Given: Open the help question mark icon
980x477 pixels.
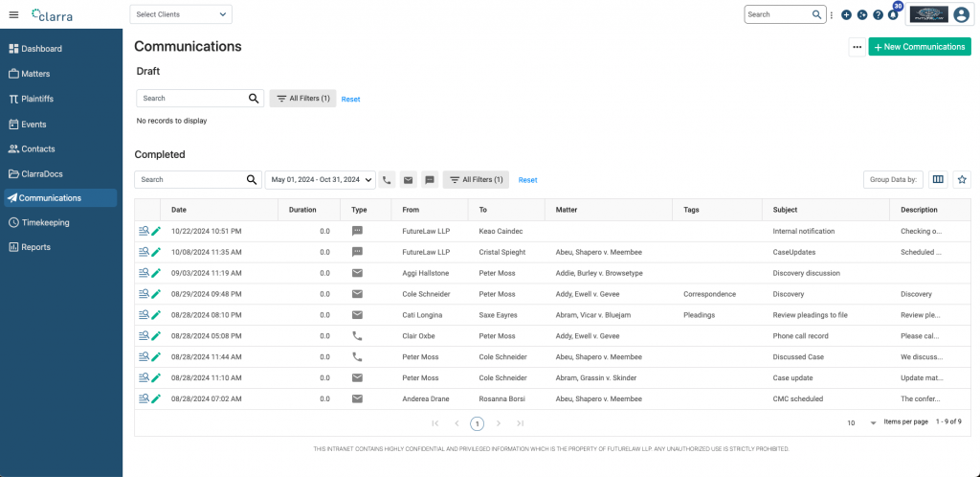Looking at the screenshot, I should tap(878, 15).
